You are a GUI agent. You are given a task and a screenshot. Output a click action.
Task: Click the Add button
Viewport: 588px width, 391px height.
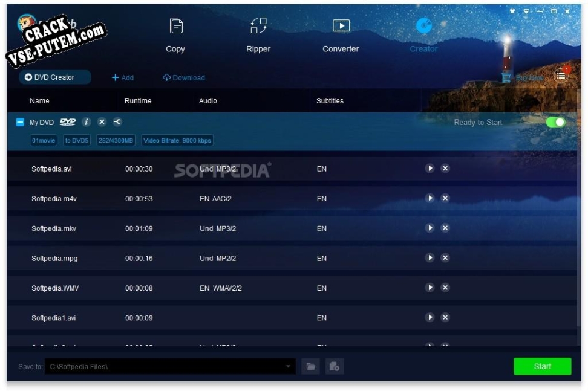click(x=123, y=77)
